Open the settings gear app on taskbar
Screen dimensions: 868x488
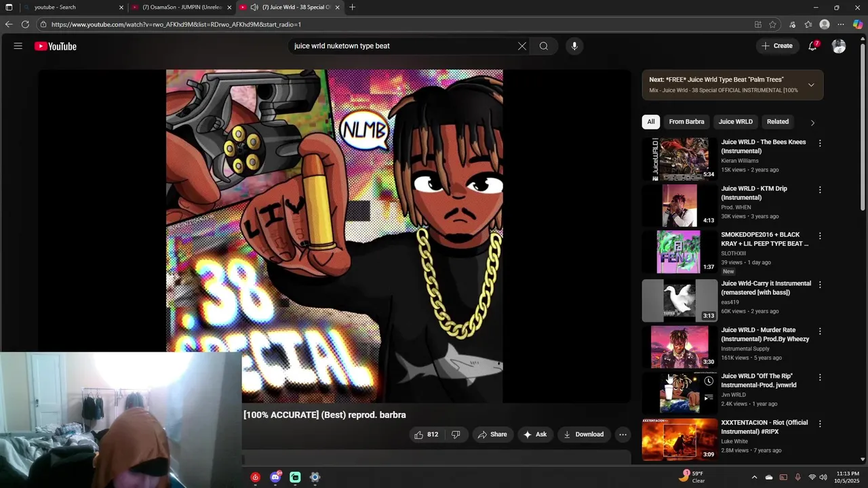click(315, 477)
